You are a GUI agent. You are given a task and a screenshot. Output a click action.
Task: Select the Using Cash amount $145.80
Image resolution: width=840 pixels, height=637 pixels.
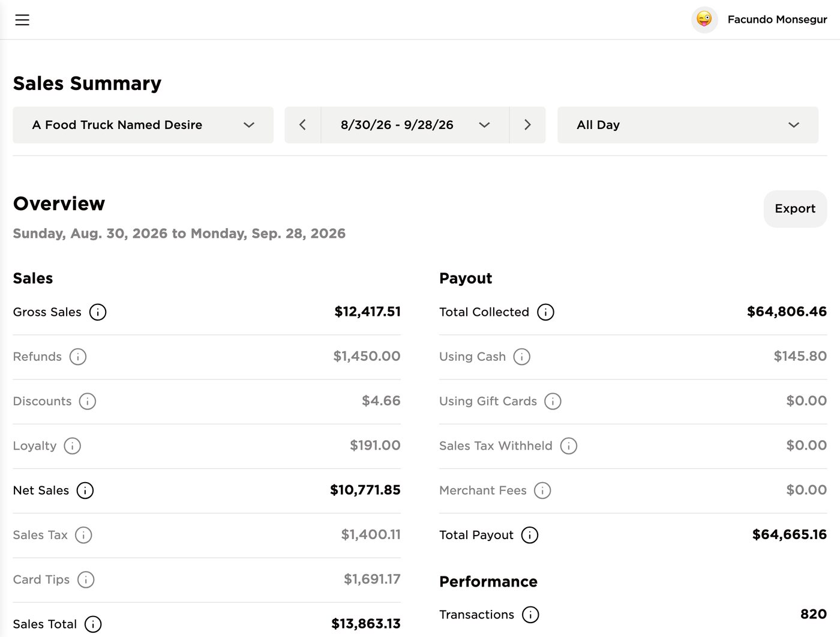click(800, 356)
